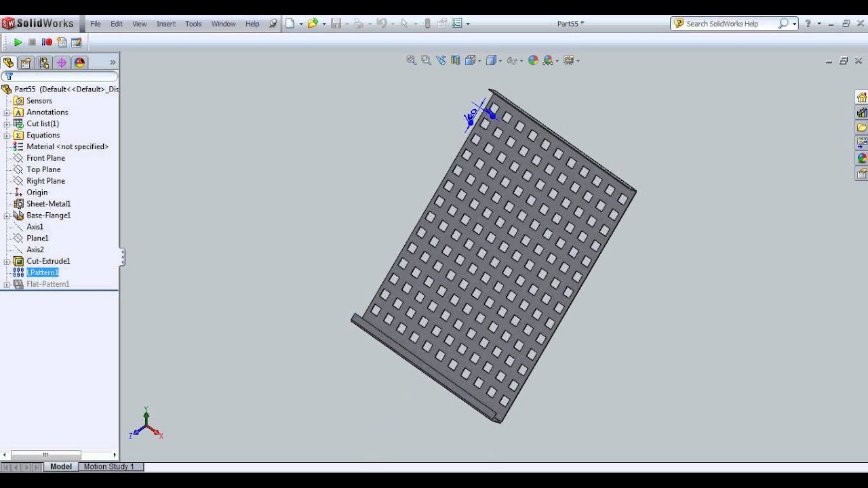Viewport: 868px width, 488px height.
Task: Open the View Orientation dropdown arrow
Action: point(479,61)
